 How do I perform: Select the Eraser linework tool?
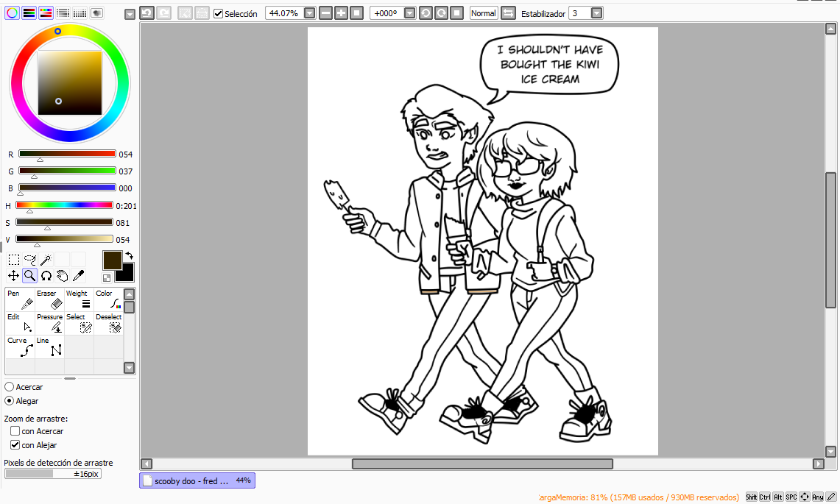click(49, 300)
